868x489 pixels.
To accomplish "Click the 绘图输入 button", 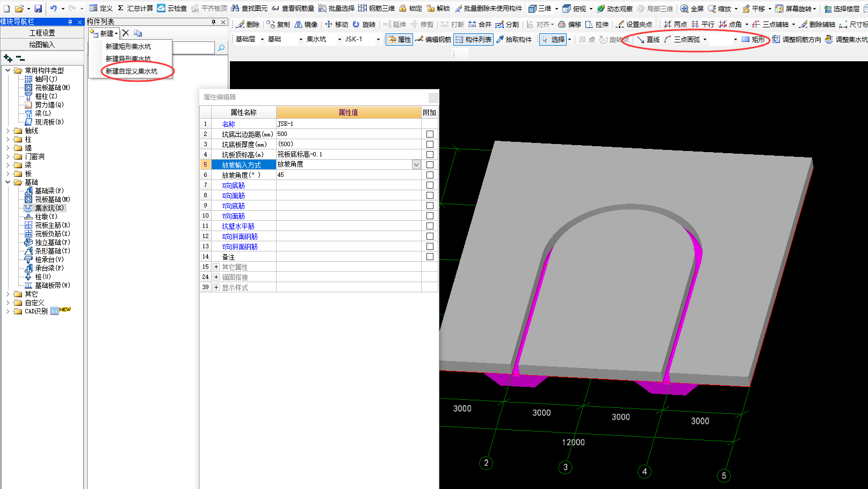I will point(42,45).
